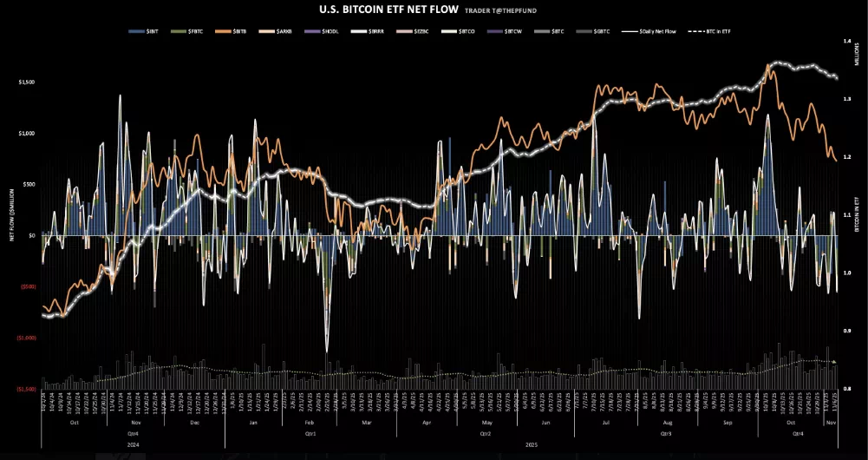
Task: Click the $IBIT legend color swatch
Action: coord(134,30)
